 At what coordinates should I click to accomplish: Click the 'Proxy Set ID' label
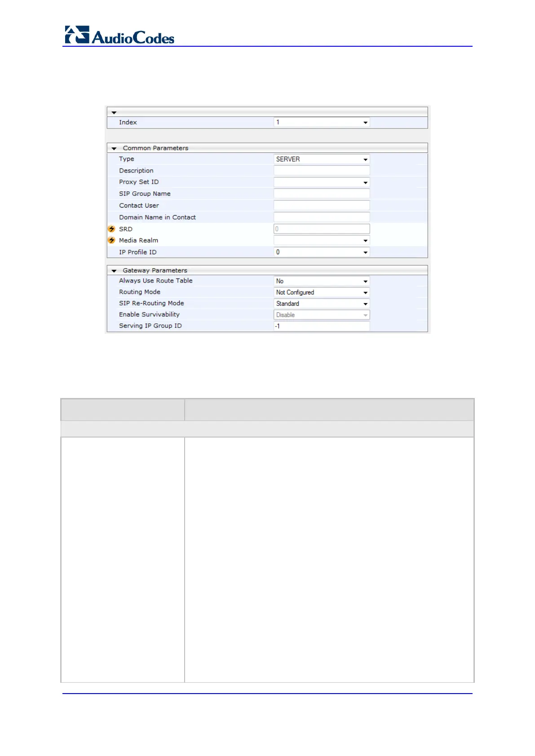click(x=139, y=182)
